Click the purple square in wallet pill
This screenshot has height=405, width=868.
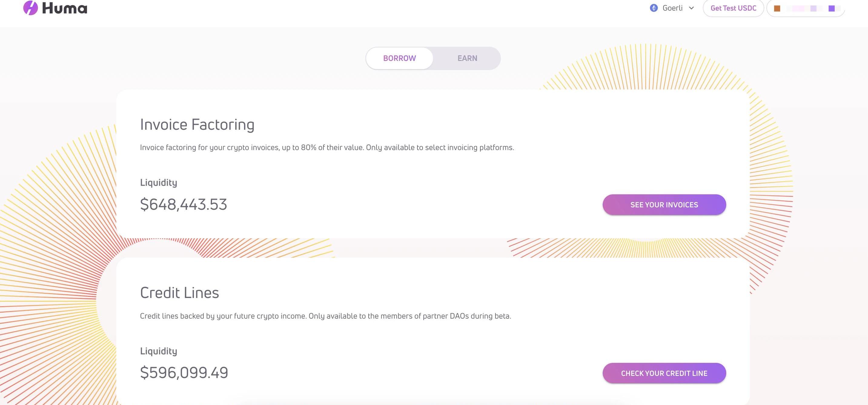pyautogui.click(x=832, y=8)
